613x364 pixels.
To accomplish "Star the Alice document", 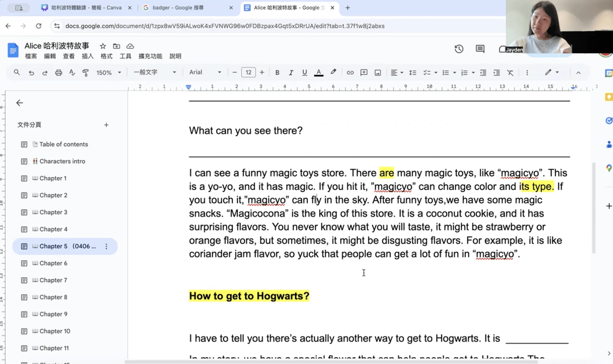I will pyautogui.click(x=103, y=46).
